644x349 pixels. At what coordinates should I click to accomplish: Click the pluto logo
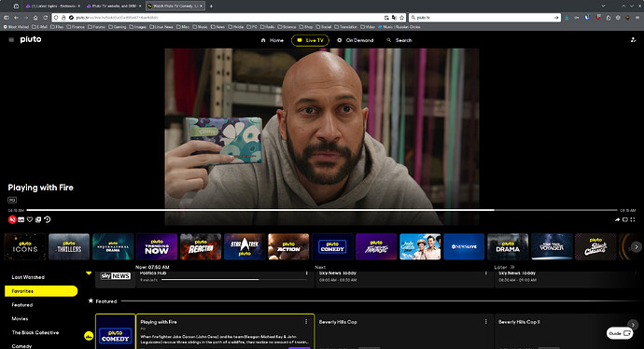[31, 39]
